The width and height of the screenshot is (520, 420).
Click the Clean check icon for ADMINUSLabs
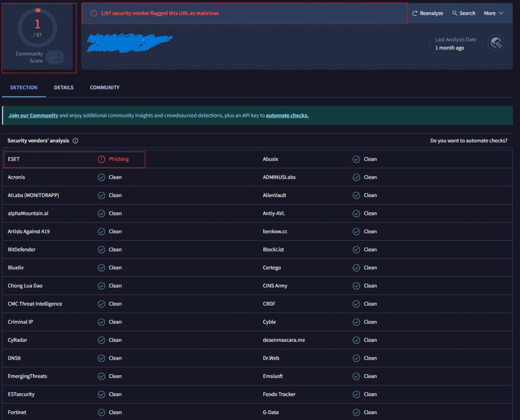356,177
